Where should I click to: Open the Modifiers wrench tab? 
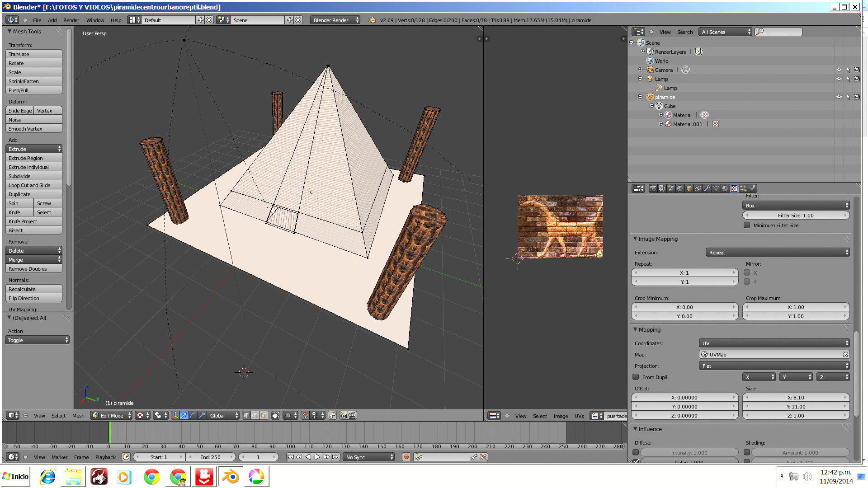pyautogui.click(x=707, y=188)
